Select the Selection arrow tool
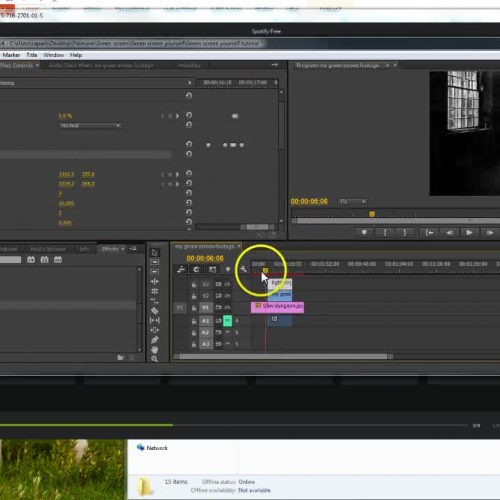The image size is (500, 500). (x=155, y=252)
